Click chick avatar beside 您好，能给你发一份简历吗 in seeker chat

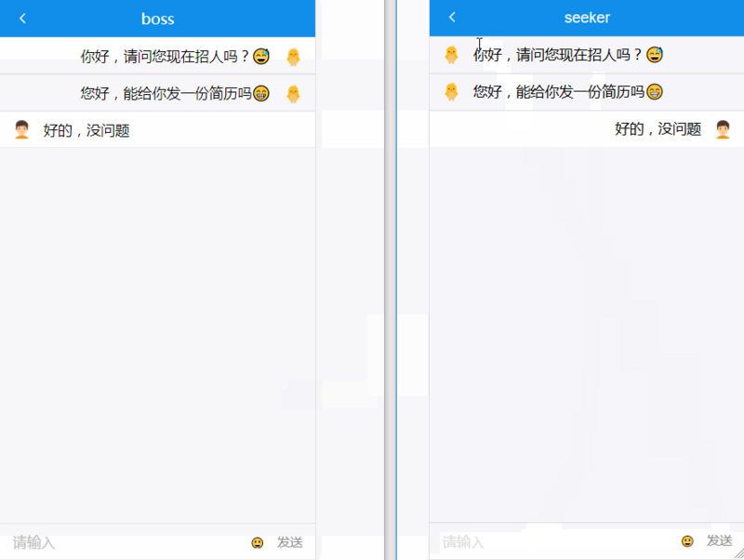tap(451, 91)
